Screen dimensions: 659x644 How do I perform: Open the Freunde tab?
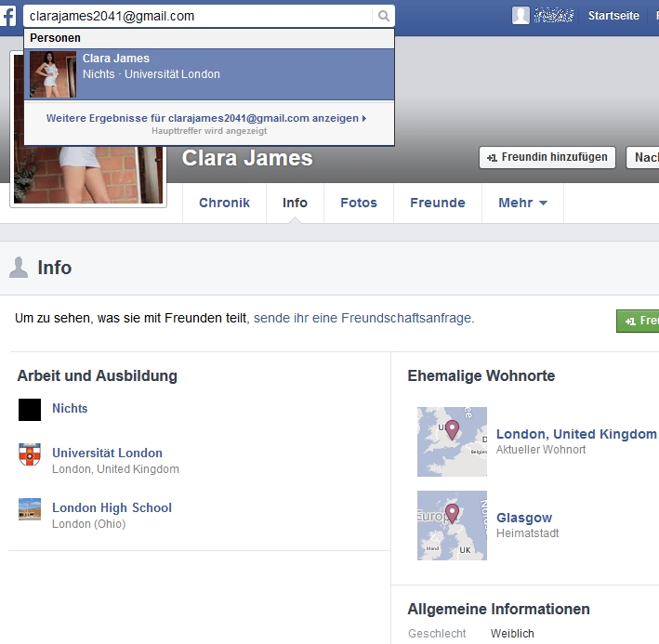438,203
